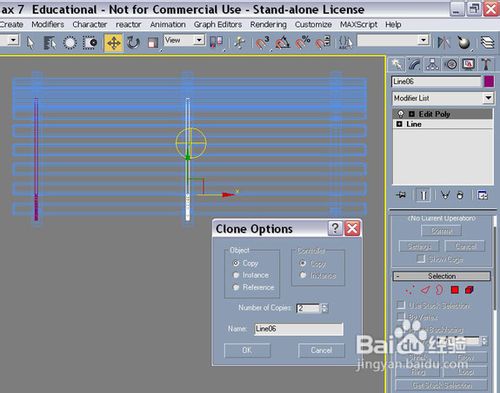Viewport: 500px width, 393px height.
Task: Toggle the Percent Snap icon
Action: pos(303,43)
